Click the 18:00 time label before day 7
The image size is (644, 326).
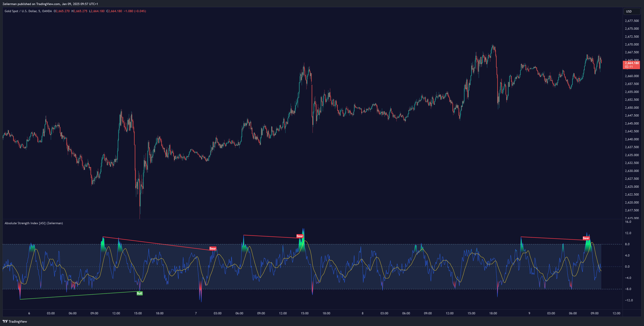tap(160, 313)
